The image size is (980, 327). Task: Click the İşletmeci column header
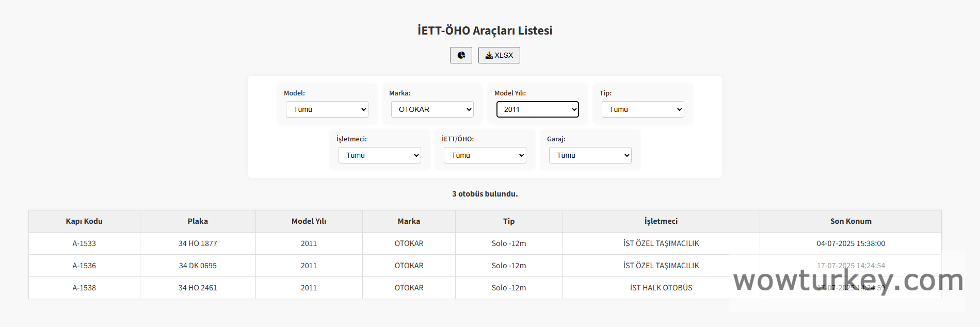tap(661, 221)
